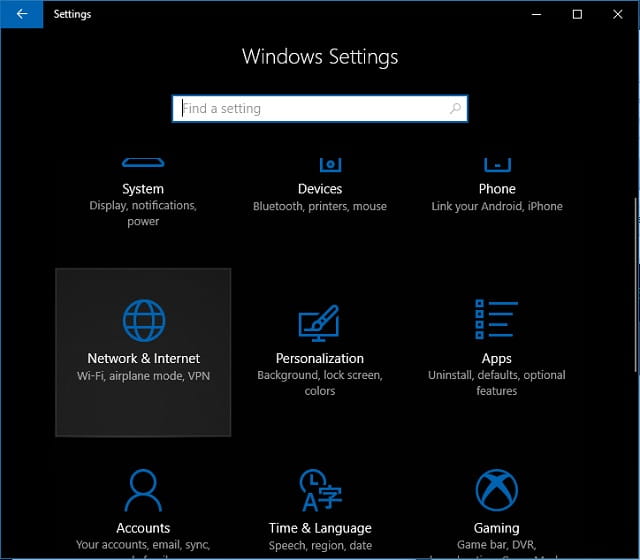Select the Network & Internet title

click(143, 358)
